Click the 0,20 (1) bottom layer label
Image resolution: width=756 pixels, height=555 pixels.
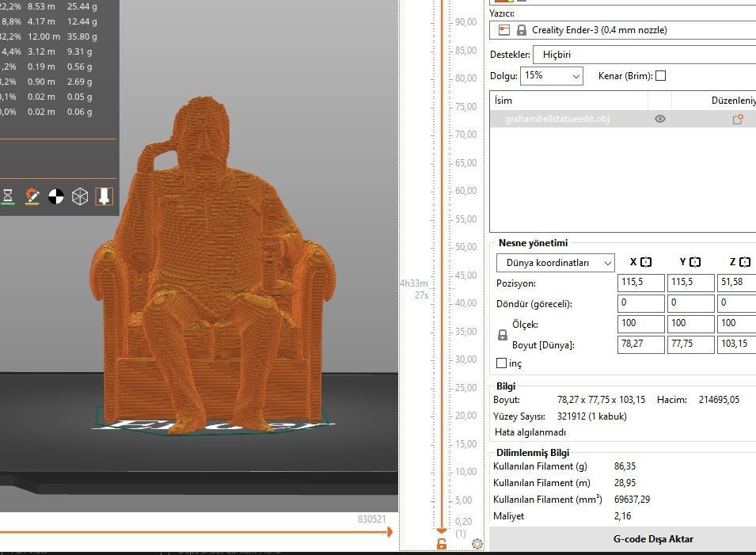click(463, 527)
